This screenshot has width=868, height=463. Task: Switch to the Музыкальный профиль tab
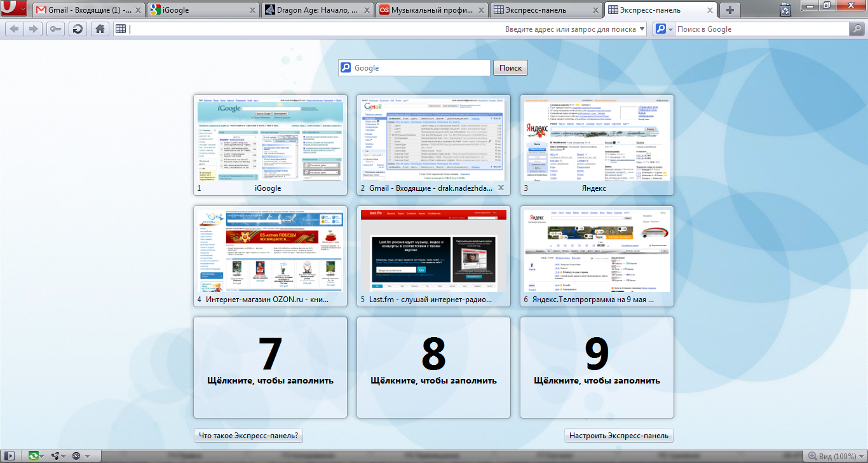click(x=431, y=10)
